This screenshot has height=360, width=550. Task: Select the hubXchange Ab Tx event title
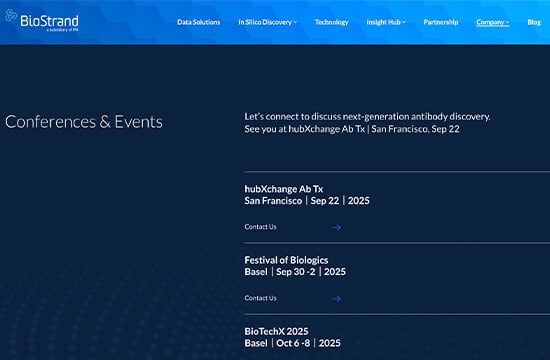[x=283, y=189]
